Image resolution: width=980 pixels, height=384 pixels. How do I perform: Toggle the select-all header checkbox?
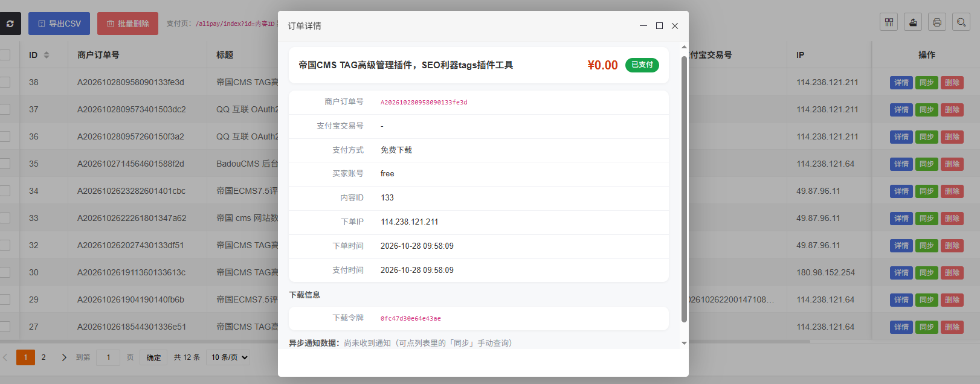coord(5,55)
